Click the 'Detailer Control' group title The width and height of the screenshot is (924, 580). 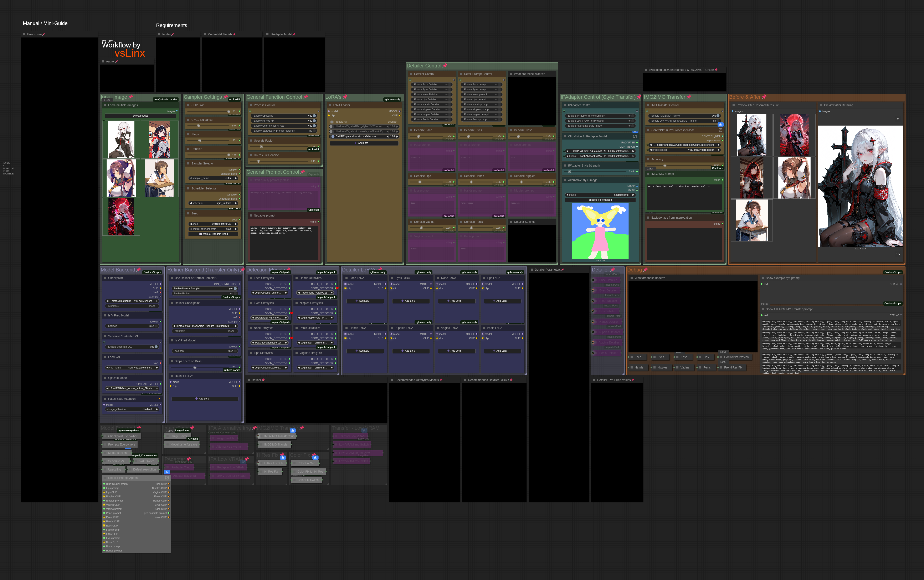[x=424, y=66]
